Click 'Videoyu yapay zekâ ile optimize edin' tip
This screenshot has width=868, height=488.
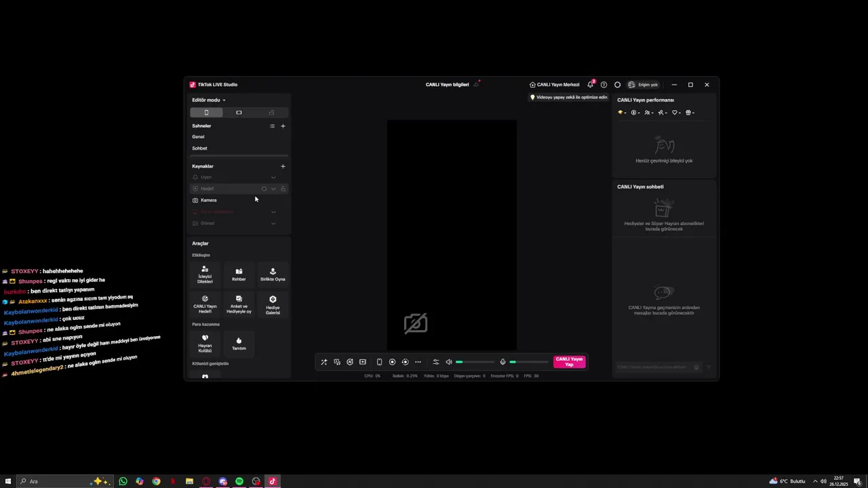click(568, 98)
